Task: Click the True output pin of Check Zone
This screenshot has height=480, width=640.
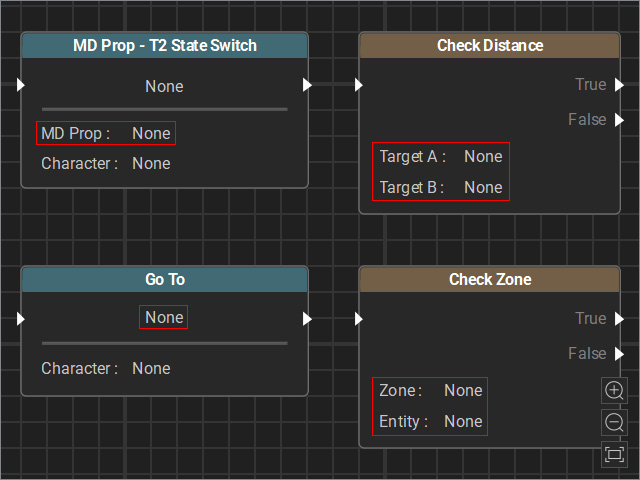Action: [x=620, y=319]
